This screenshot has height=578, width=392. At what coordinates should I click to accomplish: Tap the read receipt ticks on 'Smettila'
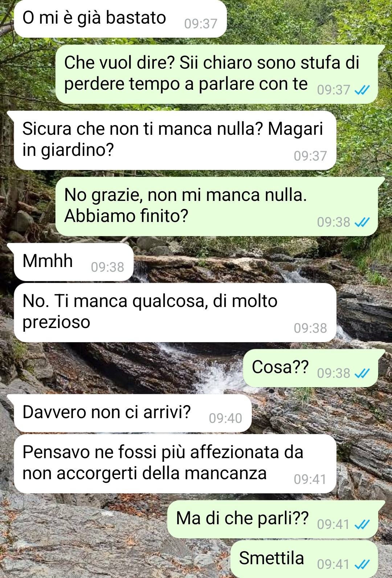(x=362, y=564)
